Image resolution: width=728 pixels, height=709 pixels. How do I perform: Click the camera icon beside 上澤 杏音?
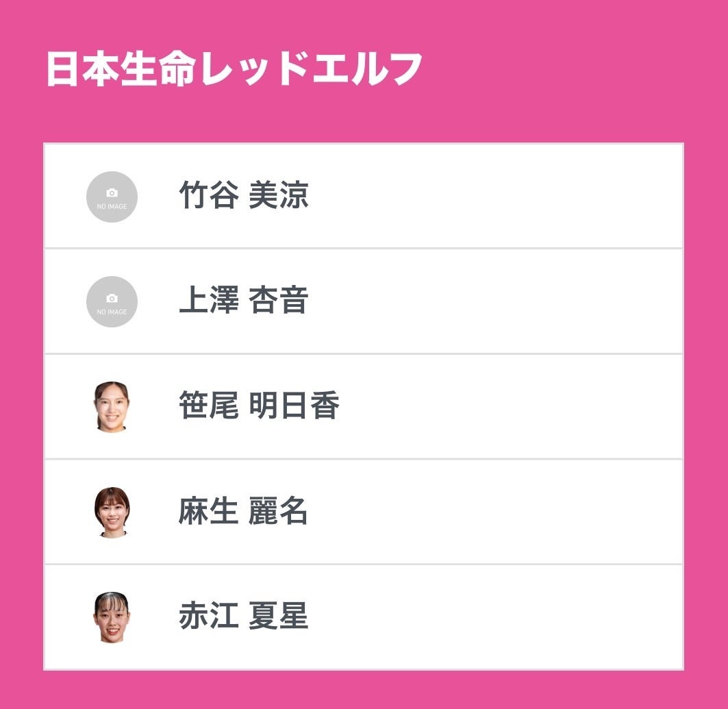pyautogui.click(x=112, y=299)
